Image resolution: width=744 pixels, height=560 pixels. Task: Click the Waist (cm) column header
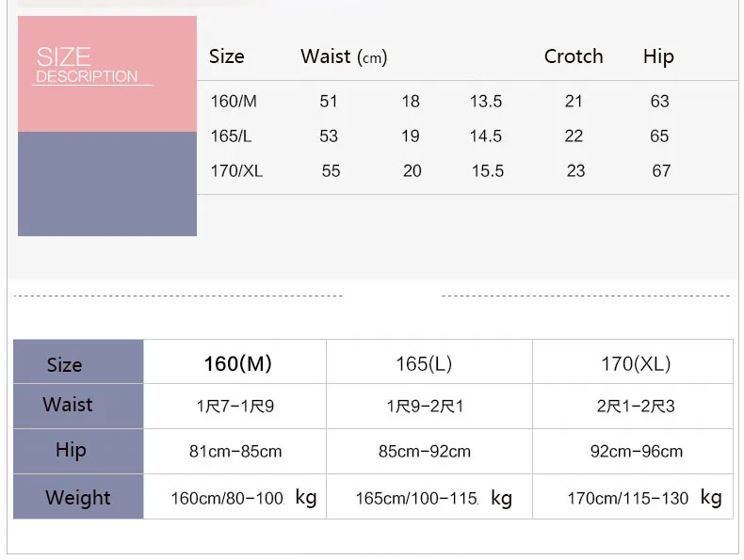[344, 56]
